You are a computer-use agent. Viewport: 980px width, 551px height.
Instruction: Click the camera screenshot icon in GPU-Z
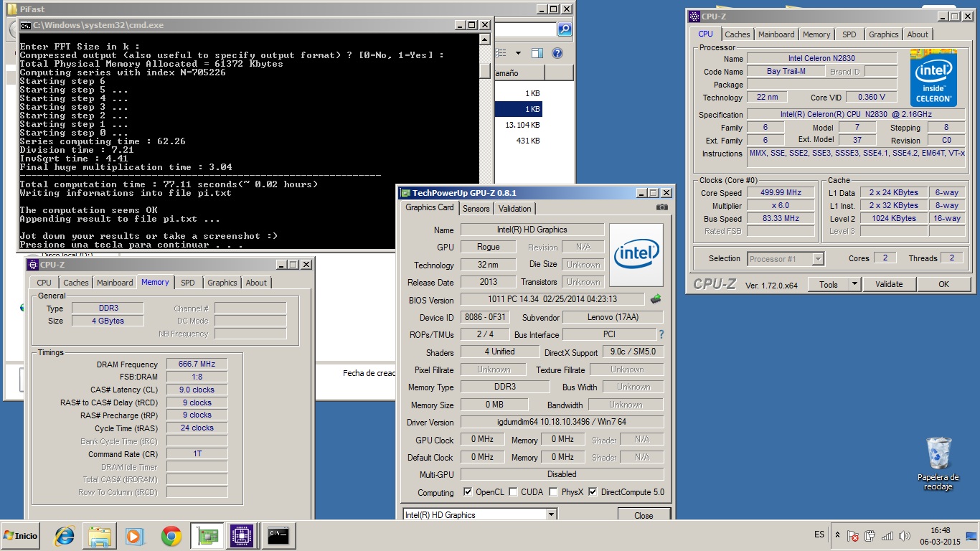tap(662, 207)
